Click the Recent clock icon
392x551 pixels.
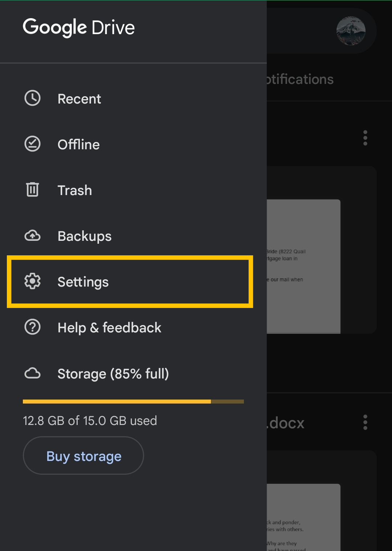(33, 98)
